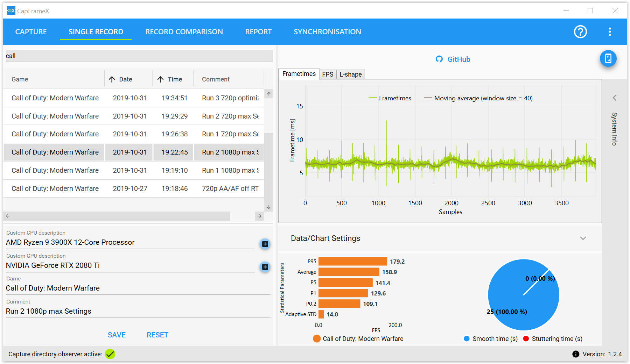Click the Time column sort arrow
Screen dimensions: 630x364
(160, 79)
